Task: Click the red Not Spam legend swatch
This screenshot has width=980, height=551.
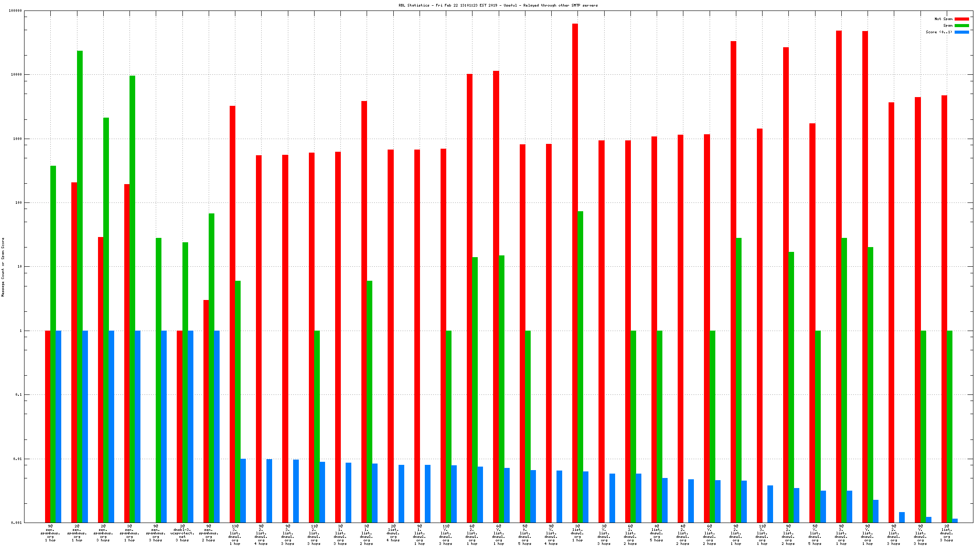Action: pyautogui.click(x=962, y=19)
